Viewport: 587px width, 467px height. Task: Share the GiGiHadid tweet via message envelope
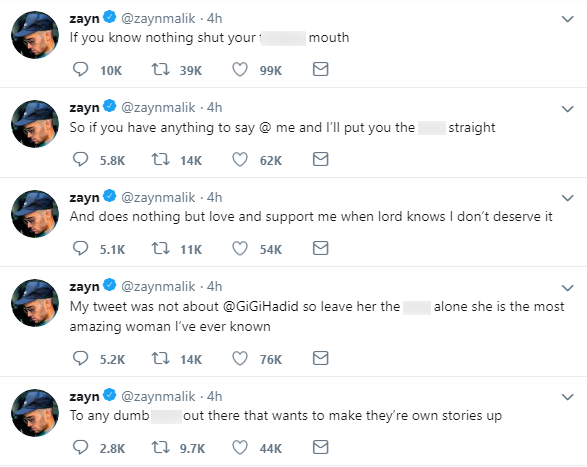coord(320,358)
